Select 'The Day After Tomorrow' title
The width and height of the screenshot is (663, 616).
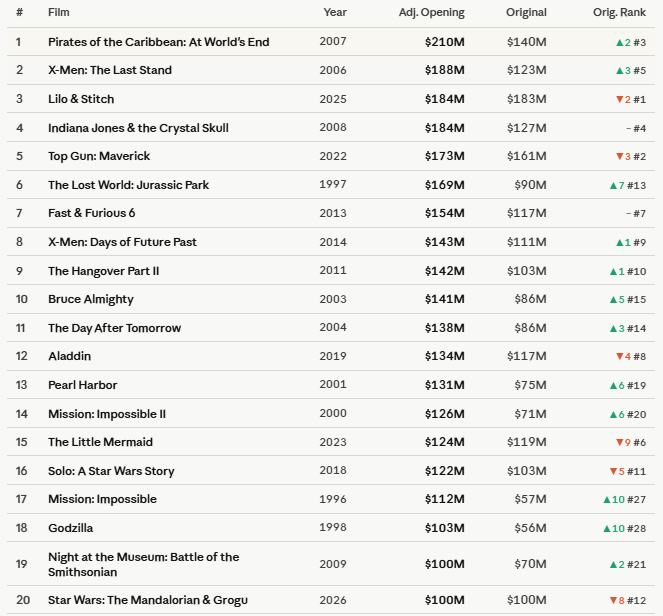coord(115,328)
